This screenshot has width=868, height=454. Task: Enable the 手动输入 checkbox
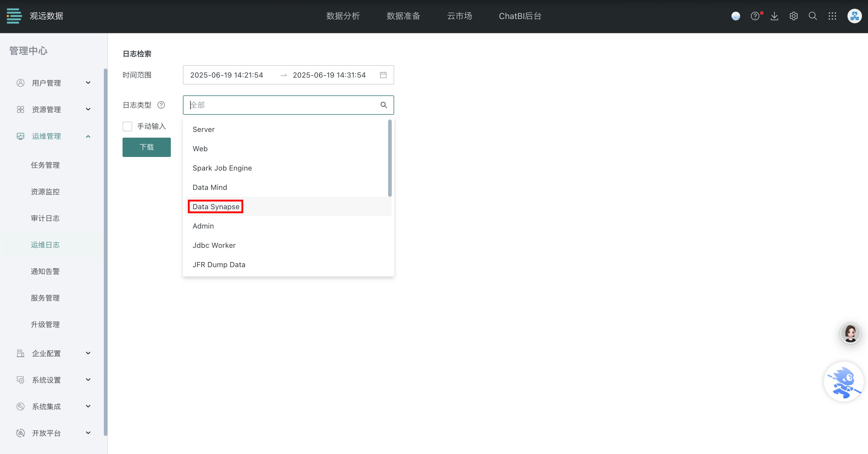pyautogui.click(x=127, y=126)
